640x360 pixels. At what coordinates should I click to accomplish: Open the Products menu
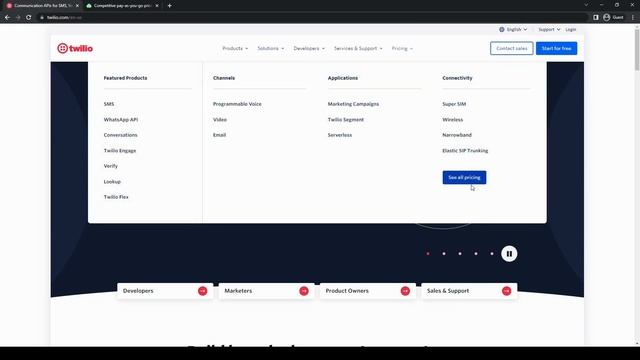(235, 48)
